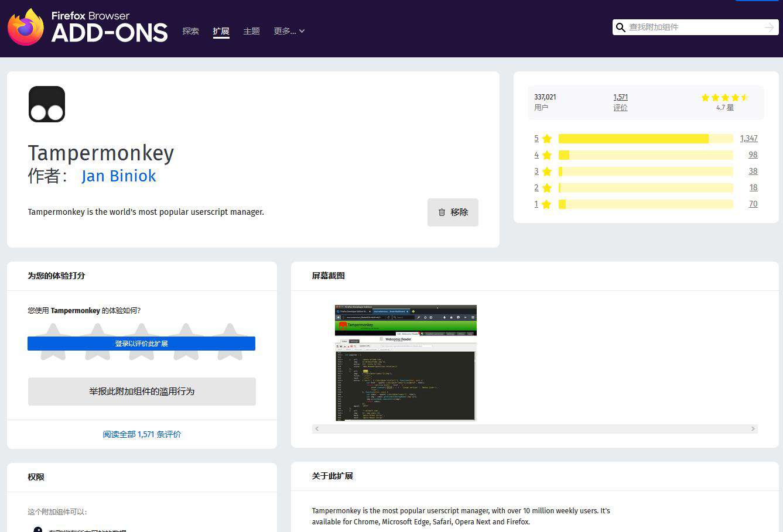783x532 pixels.
Task: Click the 5-star row star icon
Action: coord(547,139)
